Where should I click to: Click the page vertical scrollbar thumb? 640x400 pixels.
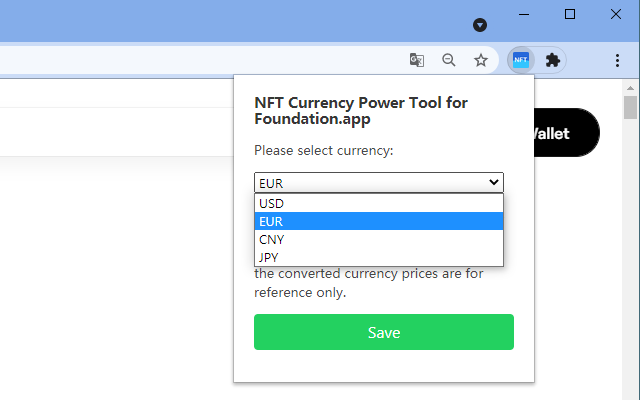click(x=630, y=108)
